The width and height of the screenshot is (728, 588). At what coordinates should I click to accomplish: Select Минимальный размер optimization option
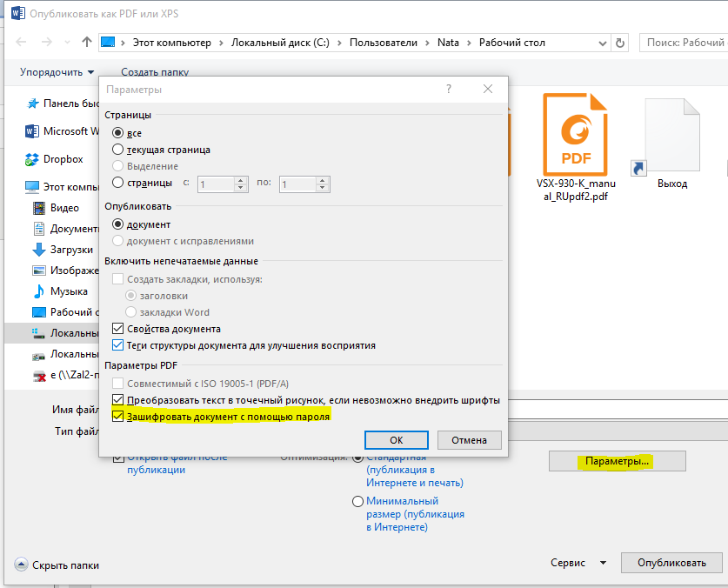pyautogui.click(x=357, y=502)
